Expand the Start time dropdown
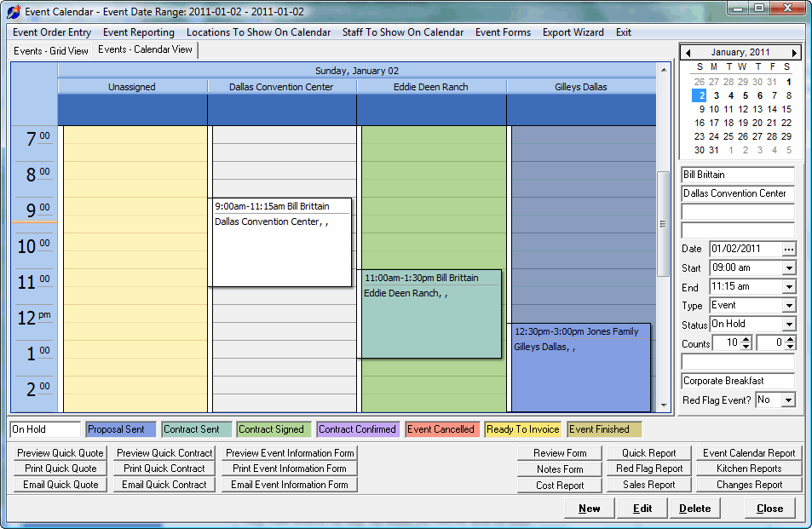 [789, 268]
